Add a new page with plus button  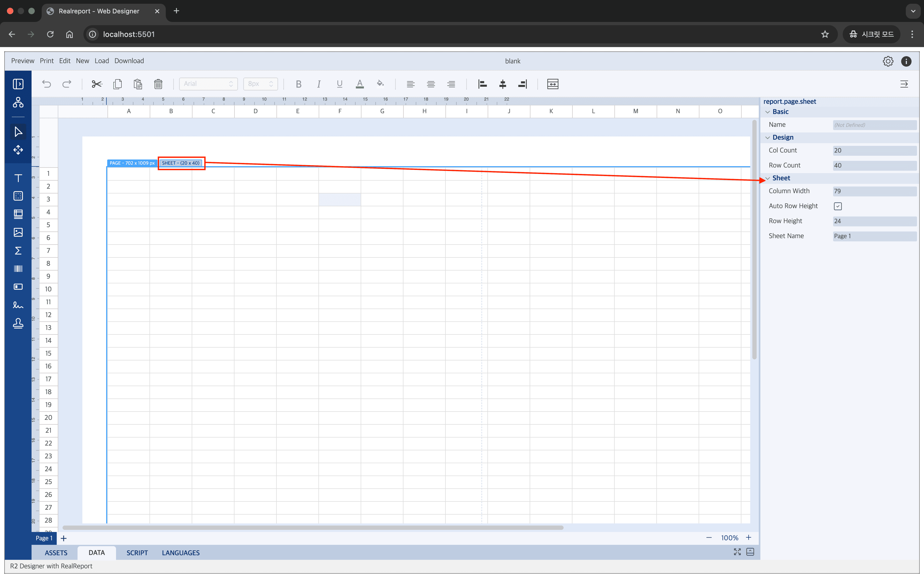tap(64, 538)
